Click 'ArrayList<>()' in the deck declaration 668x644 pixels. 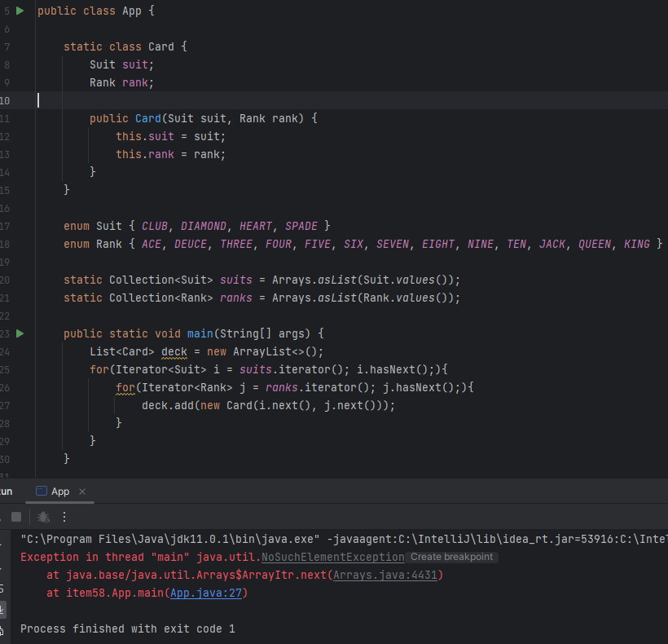(275, 351)
